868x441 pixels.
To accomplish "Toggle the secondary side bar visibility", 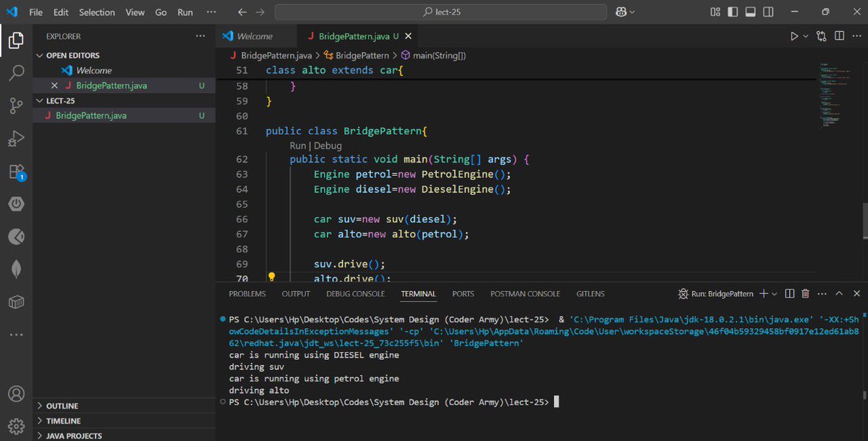I will coord(767,12).
